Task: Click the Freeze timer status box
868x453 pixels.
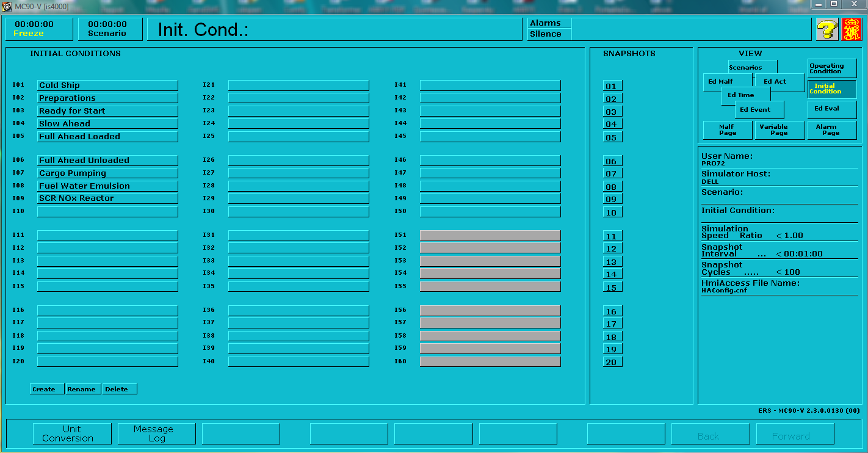Action: pyautogui.click(x=38, y=29)
